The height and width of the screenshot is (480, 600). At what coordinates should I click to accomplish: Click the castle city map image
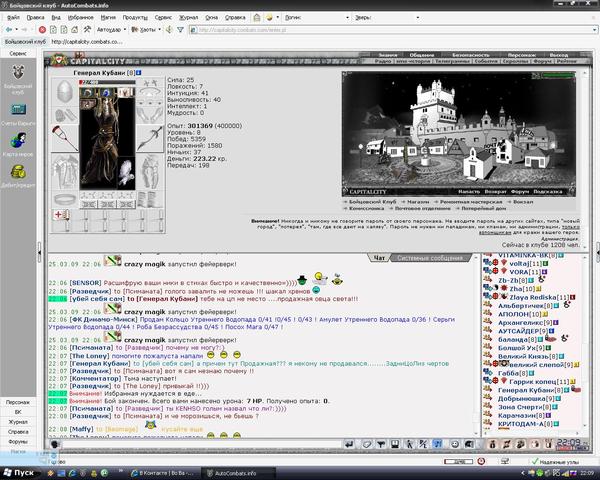pyautogui.click(x=458, y=134)
